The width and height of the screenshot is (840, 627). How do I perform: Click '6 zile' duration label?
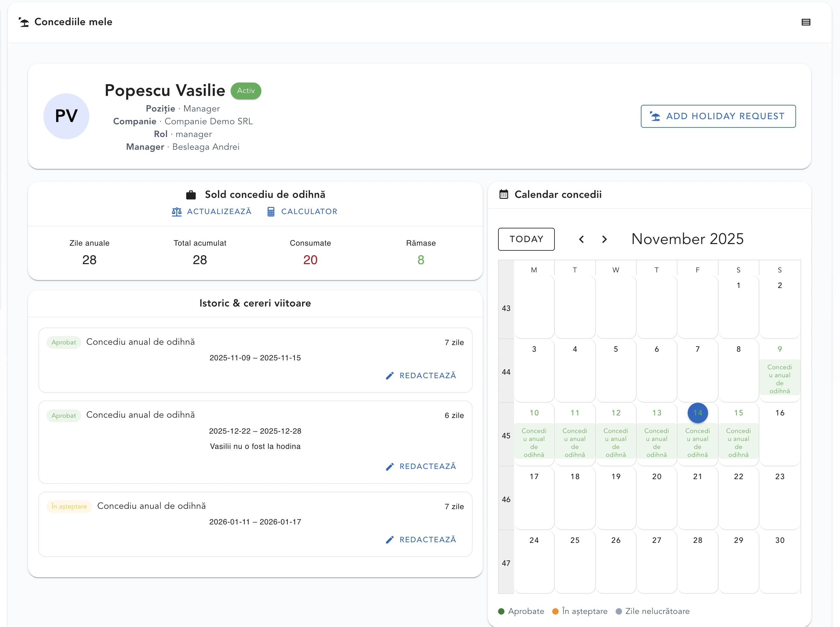click(x=454, y=415)
